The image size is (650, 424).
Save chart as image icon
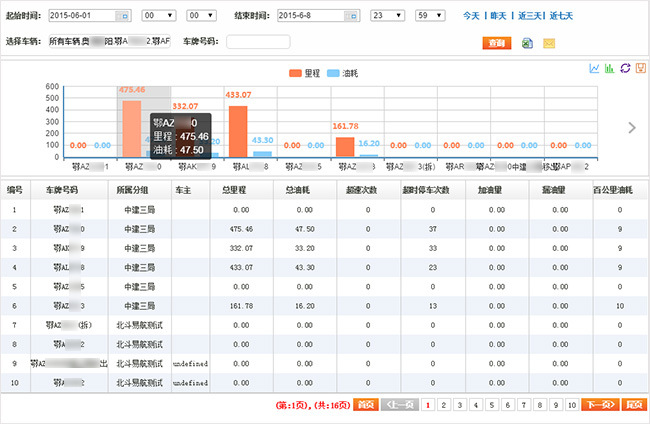[641, 68]
